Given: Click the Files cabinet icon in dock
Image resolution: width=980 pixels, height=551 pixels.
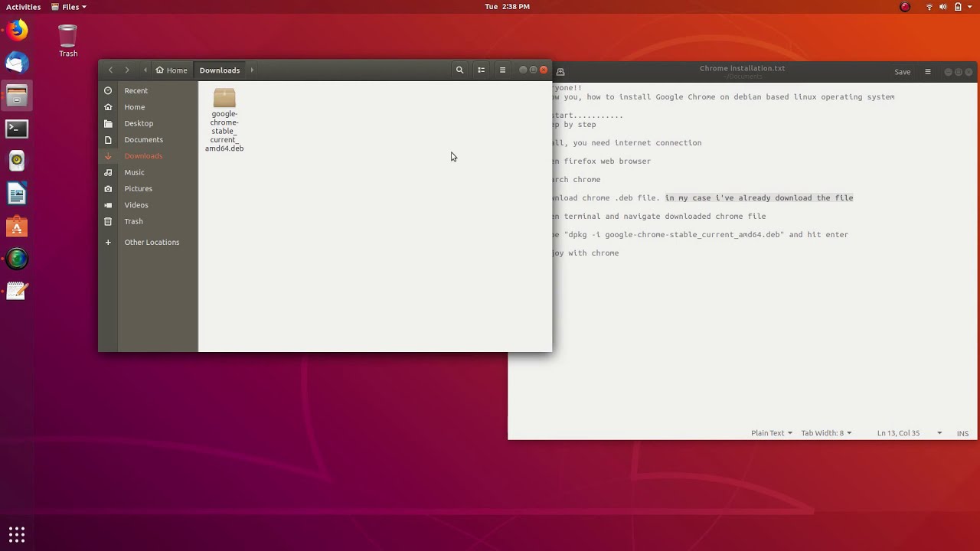Looking at the screenshot, I should pyautogui.click(x=17, y=96).
